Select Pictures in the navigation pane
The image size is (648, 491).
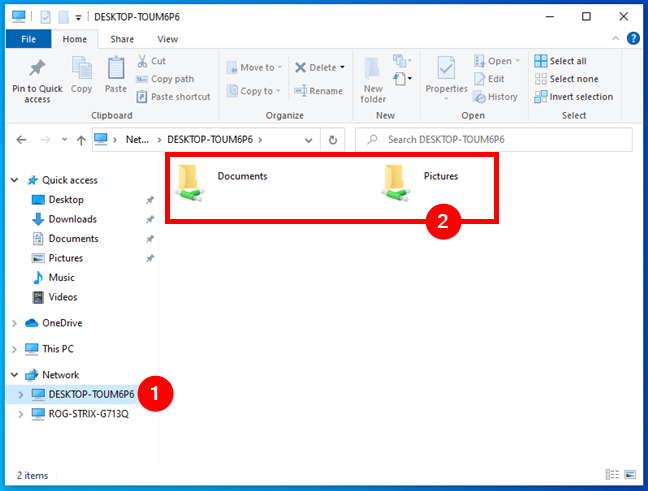(66, 258)
